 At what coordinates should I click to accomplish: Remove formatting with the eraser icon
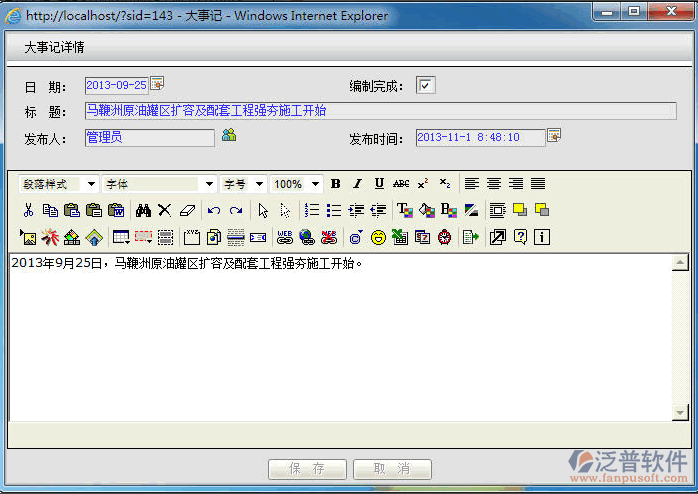[x=187, y=210]
